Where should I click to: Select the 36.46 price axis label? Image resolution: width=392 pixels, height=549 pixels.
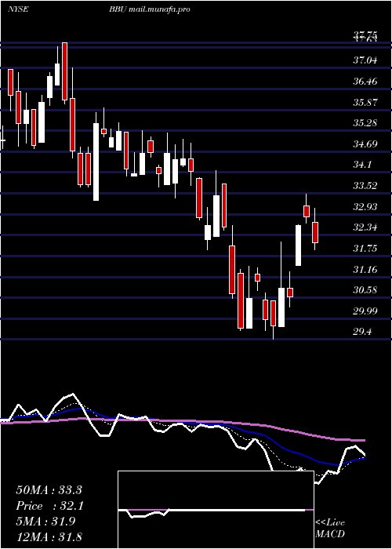tap(365, 82)
